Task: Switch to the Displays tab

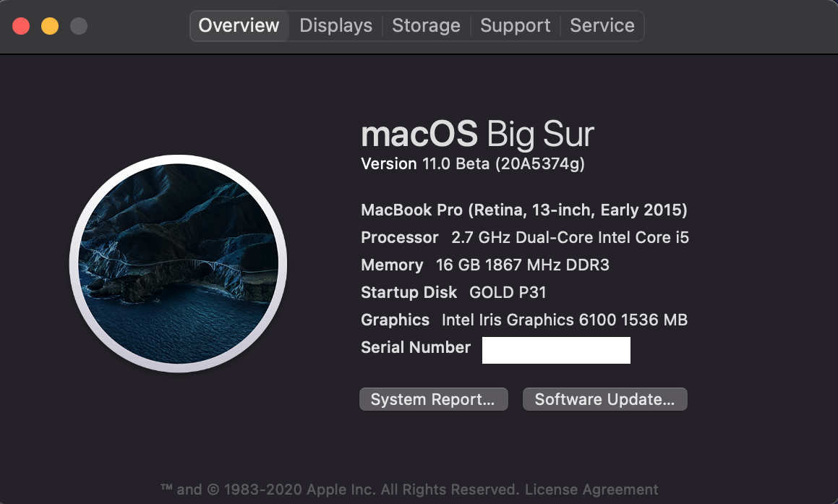Action: tap(335, 25)
